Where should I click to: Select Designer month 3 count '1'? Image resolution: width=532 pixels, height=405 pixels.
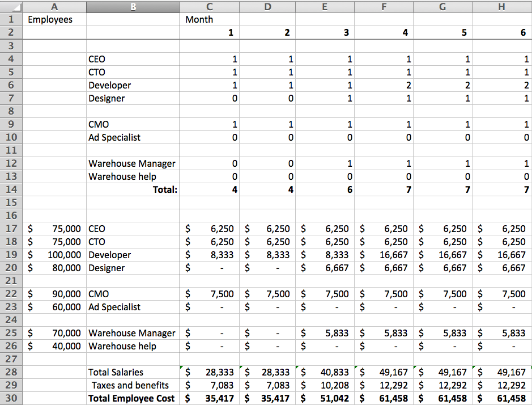(325, 98)
